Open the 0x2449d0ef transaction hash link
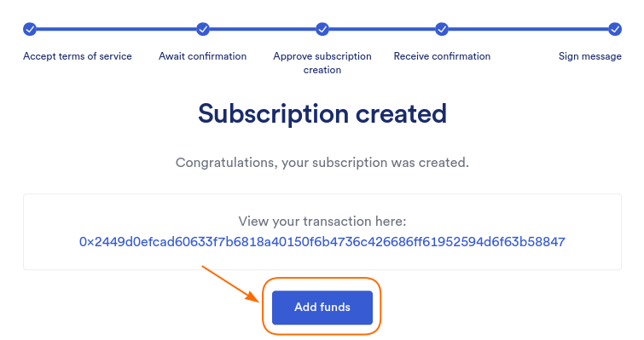 click(322, 241)
